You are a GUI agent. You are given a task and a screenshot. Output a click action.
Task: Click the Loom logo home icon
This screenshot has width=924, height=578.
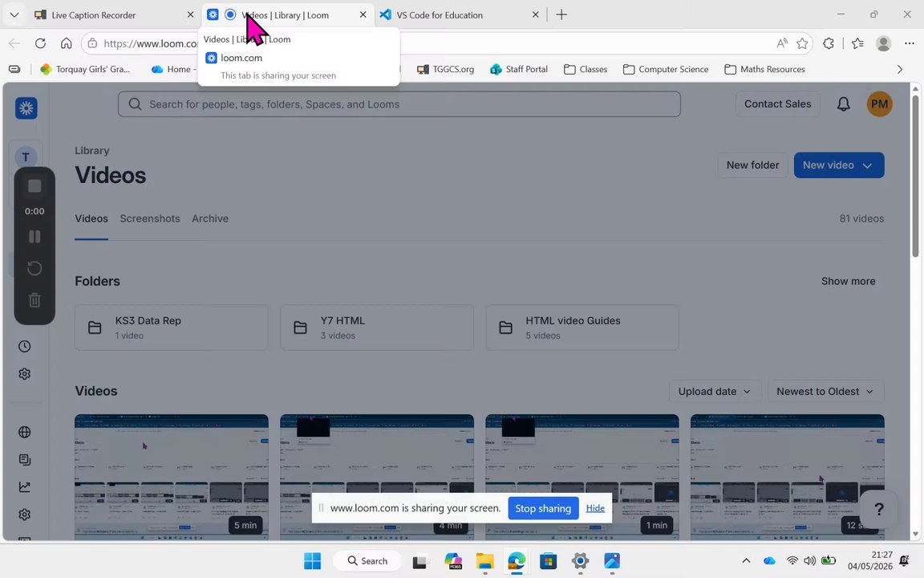click(26, 108)
